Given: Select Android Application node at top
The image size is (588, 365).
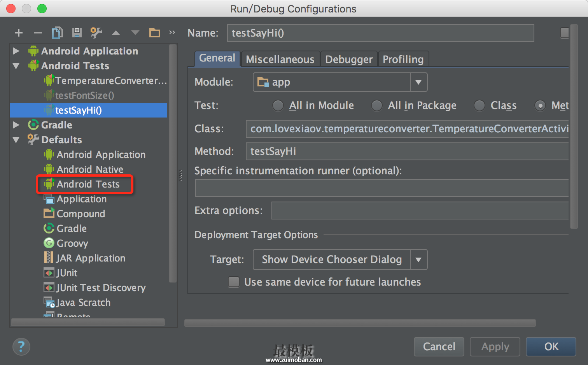Looking at the screenshot, I should tap(89, 51).
